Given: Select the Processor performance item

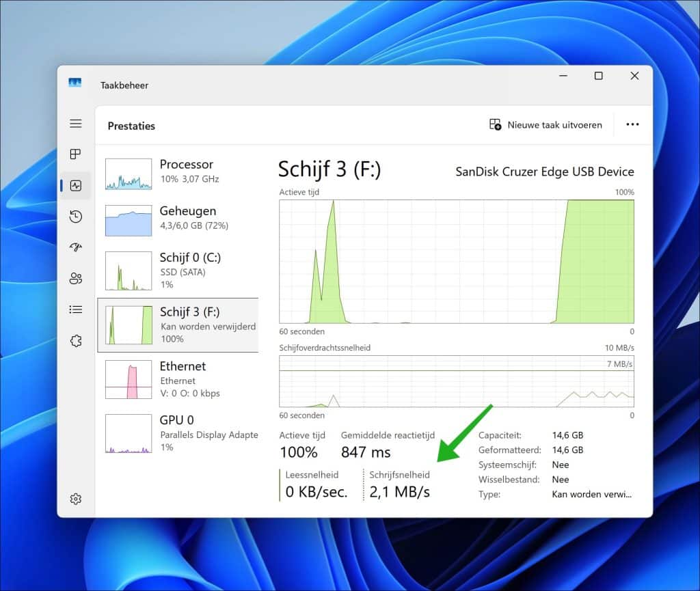Looking at the screenshot, I should [178, 174].
